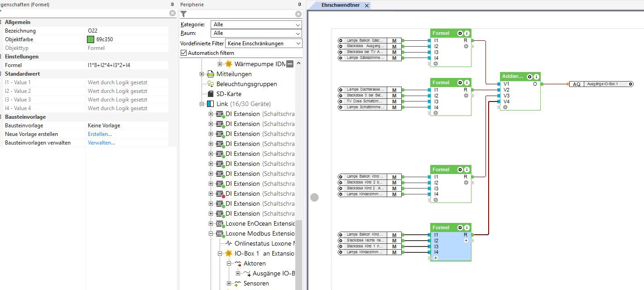644x290 pixels.
Task: Click the Loxone Modbus Extension icon
Action: 220,234
